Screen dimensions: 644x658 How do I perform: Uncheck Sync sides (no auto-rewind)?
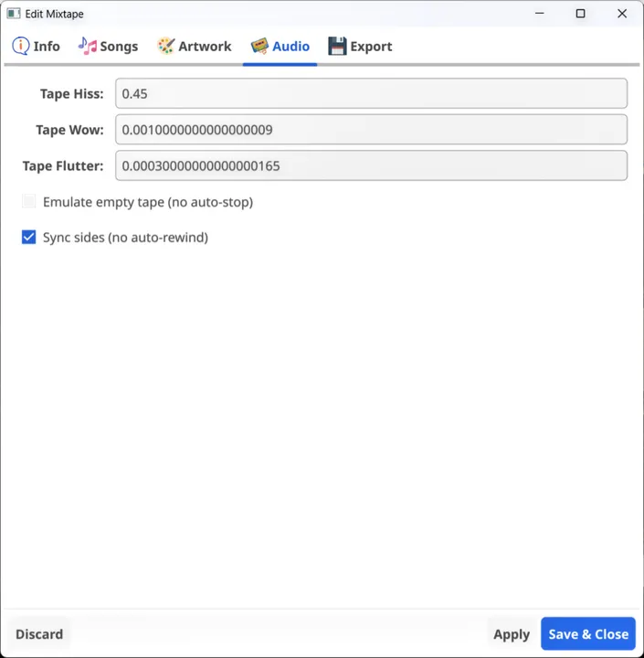pyautogui.click(x=29, y=237)
